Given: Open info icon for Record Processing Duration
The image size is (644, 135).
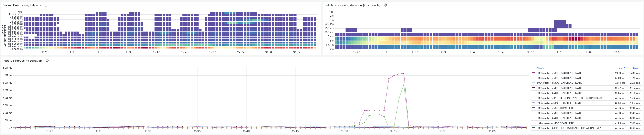Looking at the screenshot, I should [47, 61].
